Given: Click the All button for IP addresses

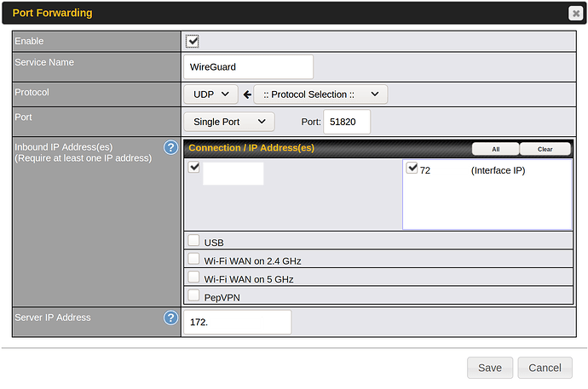Looking at the screenshot, I should click(495, 148).
